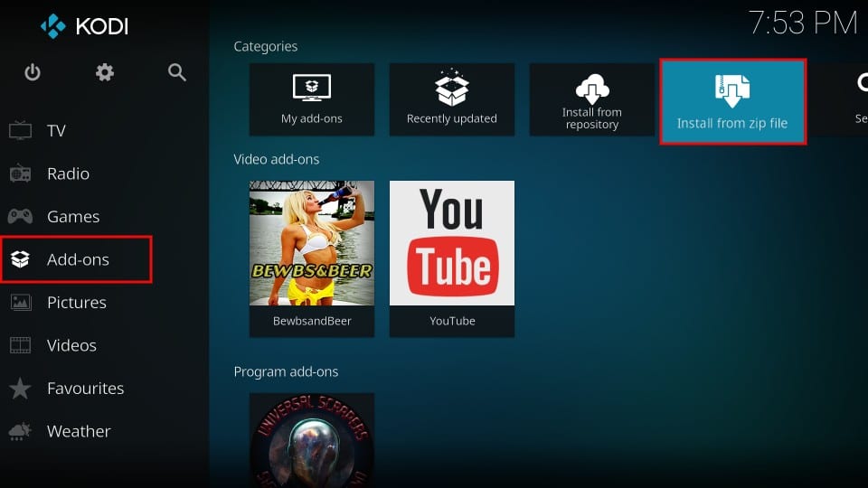Open Recently updated label
Viewport: 868px width, 488px height.
[452, 118]
